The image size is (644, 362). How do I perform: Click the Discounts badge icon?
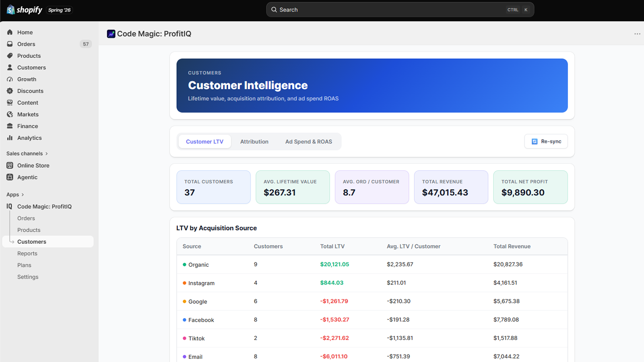(x=10, y=91)
